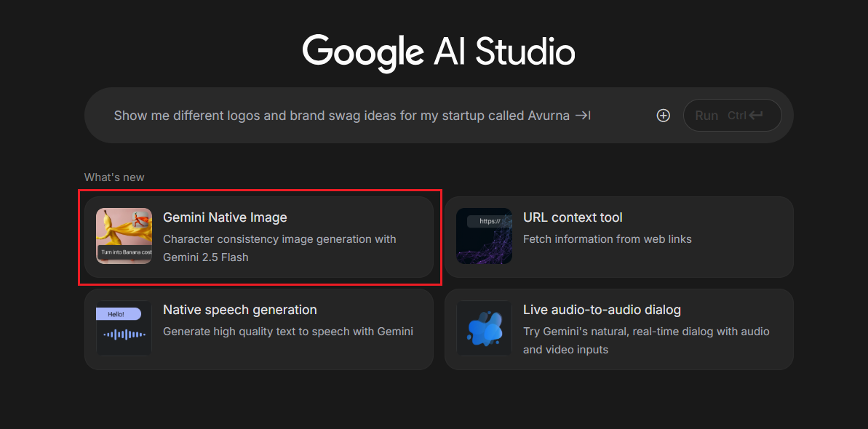The height and width of the screenshot is (429, 868).
Task: Click the Hello waveform thumbnail
Action: 124,328
